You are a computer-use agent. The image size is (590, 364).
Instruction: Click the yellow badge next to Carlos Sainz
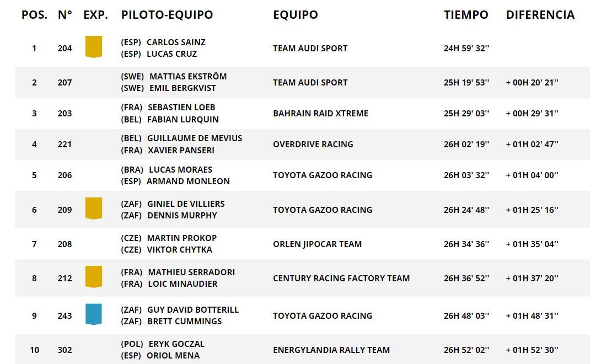coord(93,47)
